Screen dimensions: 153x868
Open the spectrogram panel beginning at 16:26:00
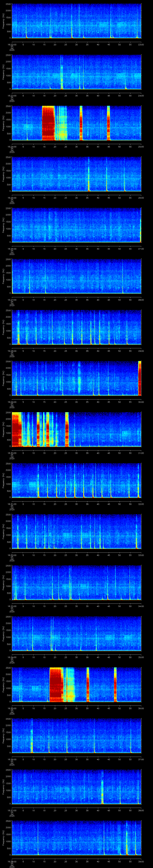76,225
